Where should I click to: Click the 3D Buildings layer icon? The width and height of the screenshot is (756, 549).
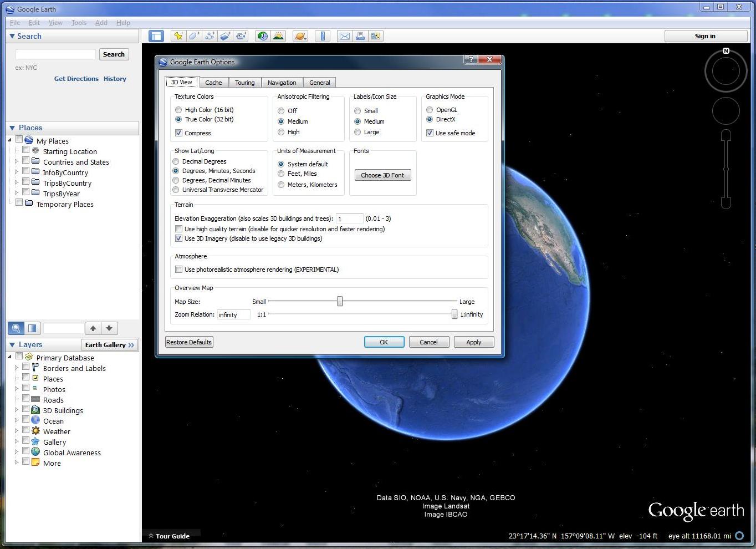(35, 410)
